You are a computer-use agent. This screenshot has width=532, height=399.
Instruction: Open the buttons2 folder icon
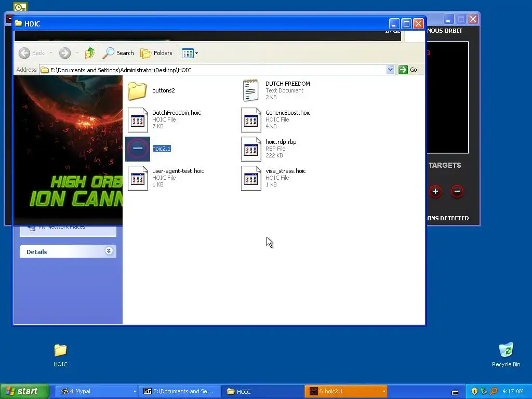[137, 90]
